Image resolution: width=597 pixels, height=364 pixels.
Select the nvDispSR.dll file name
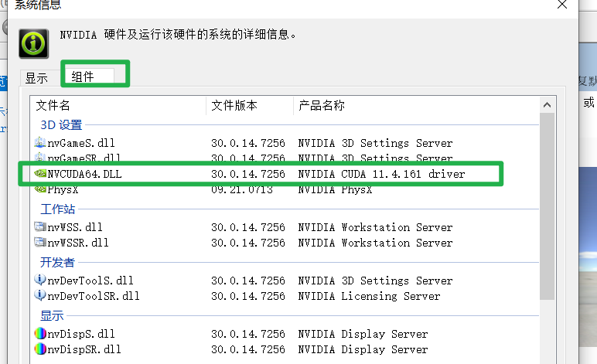pos(84,349)
